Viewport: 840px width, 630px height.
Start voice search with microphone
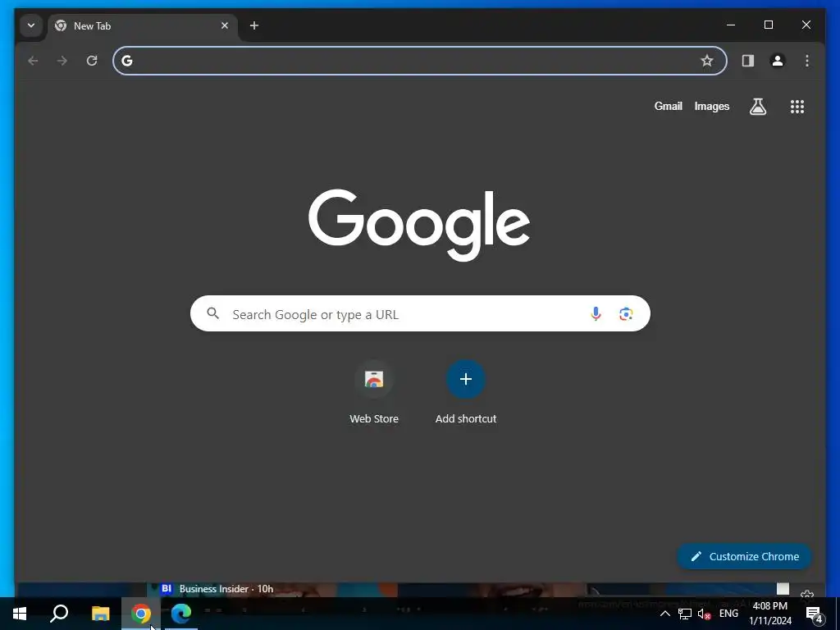[x=596, y=313]
